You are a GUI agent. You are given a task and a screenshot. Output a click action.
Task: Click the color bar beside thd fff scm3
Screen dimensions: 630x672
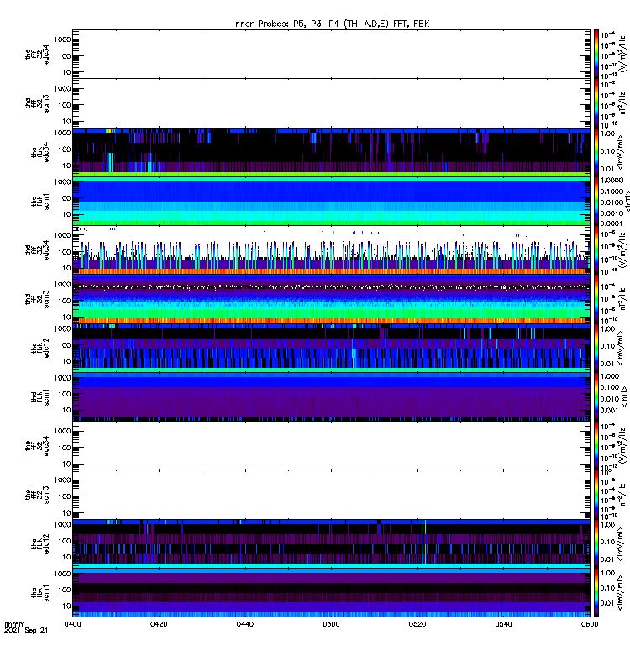click(x=596, y=299)
